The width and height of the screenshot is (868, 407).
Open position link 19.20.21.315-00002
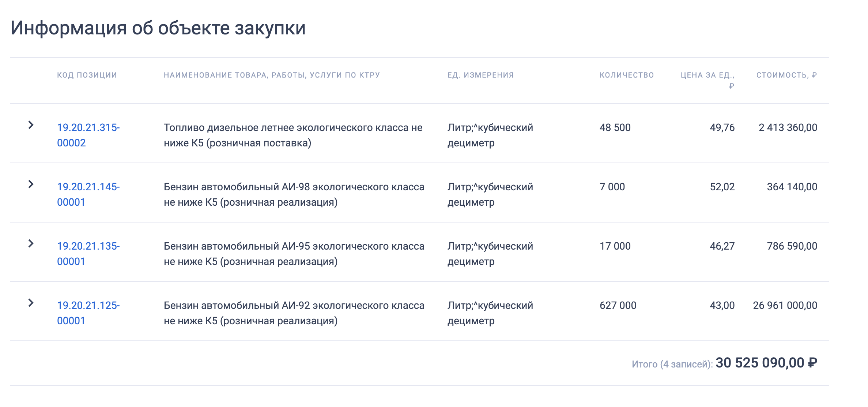coord(88,135)
